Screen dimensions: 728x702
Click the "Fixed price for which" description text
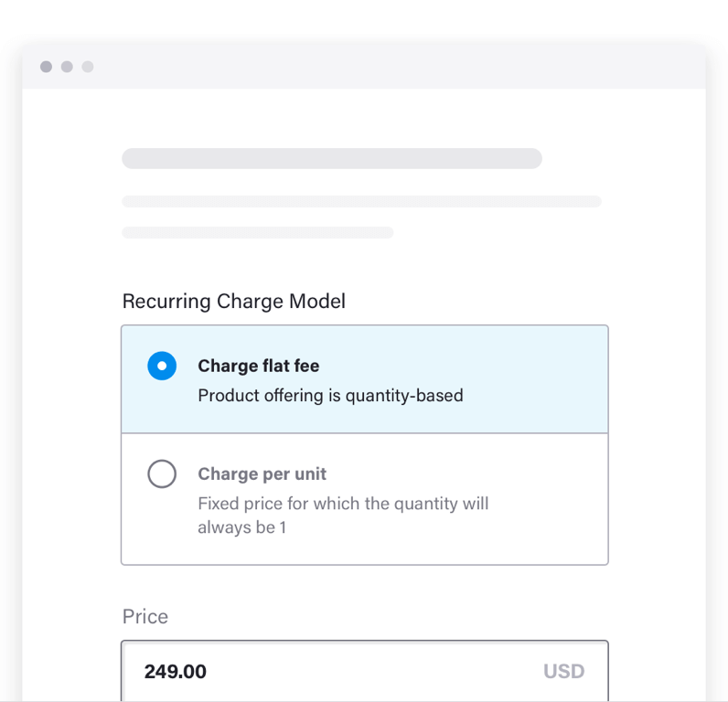[x=343, y=504]
